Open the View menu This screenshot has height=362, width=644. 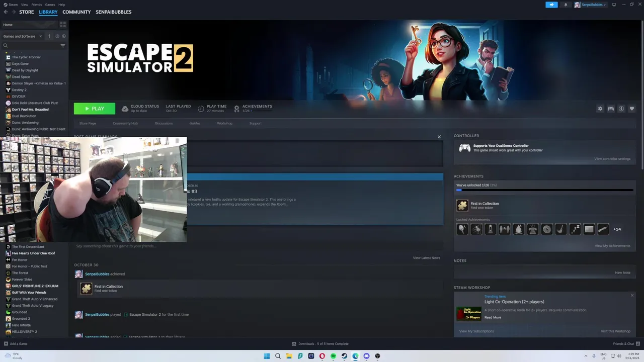coord(24,5)
